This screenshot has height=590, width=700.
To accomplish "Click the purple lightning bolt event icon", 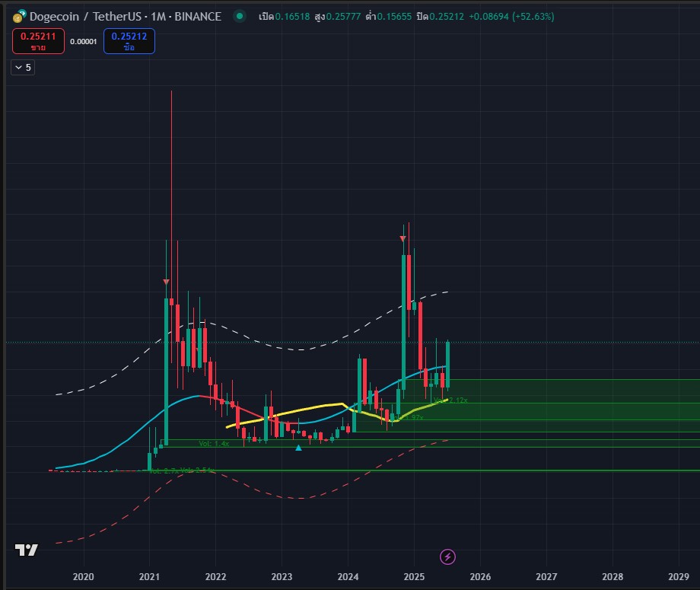I will (x=447, y=557).
